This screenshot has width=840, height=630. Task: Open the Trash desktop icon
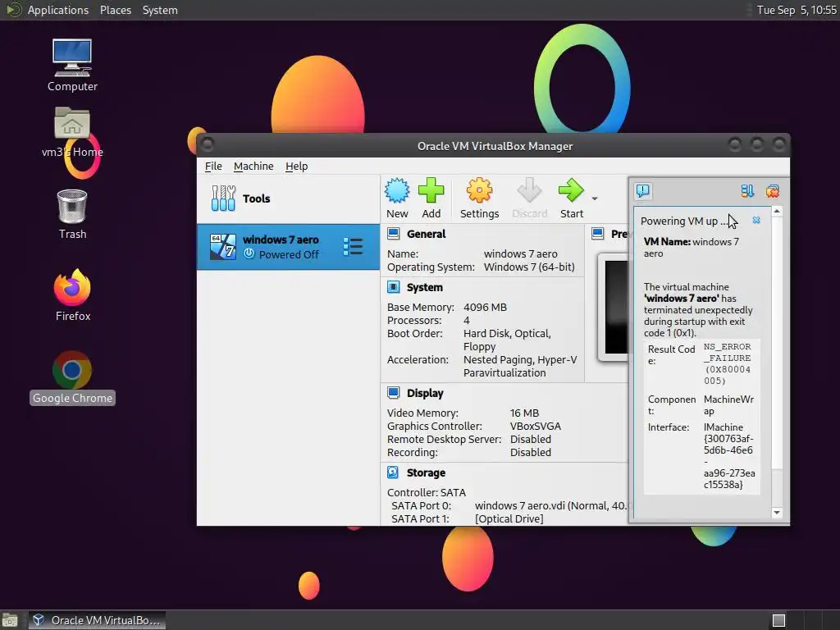(x=72, y=214)
